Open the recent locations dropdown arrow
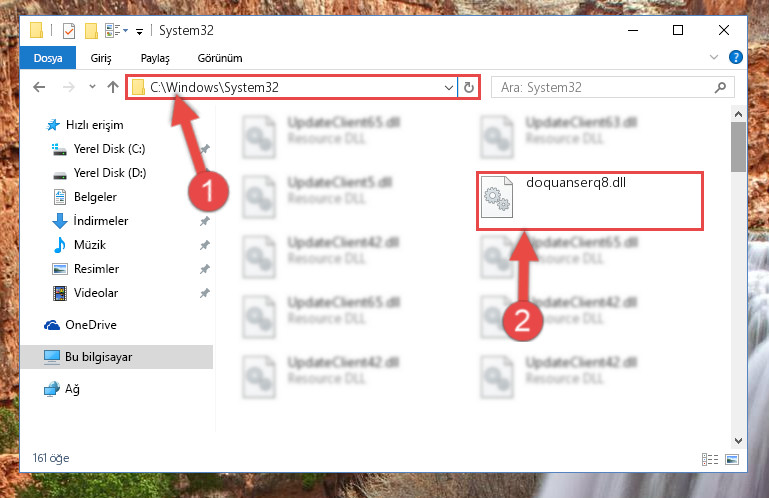769x498 pixels. coord(92,87)
